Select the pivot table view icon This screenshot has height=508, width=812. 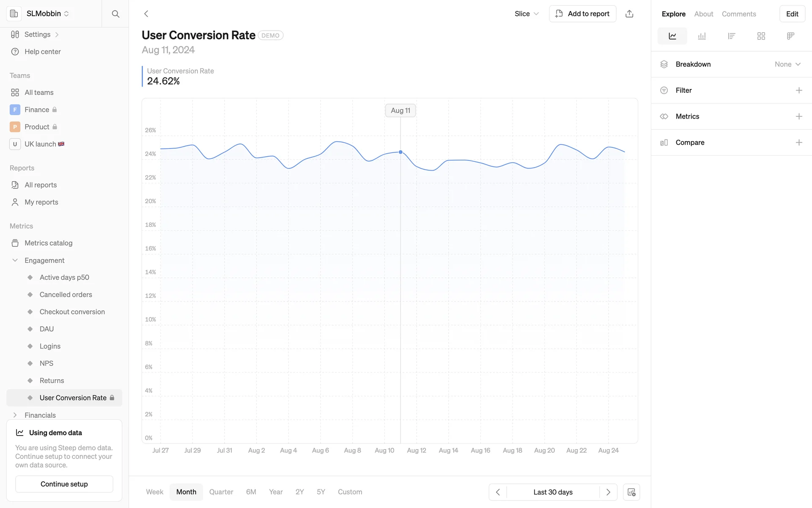tap(790, 36)
